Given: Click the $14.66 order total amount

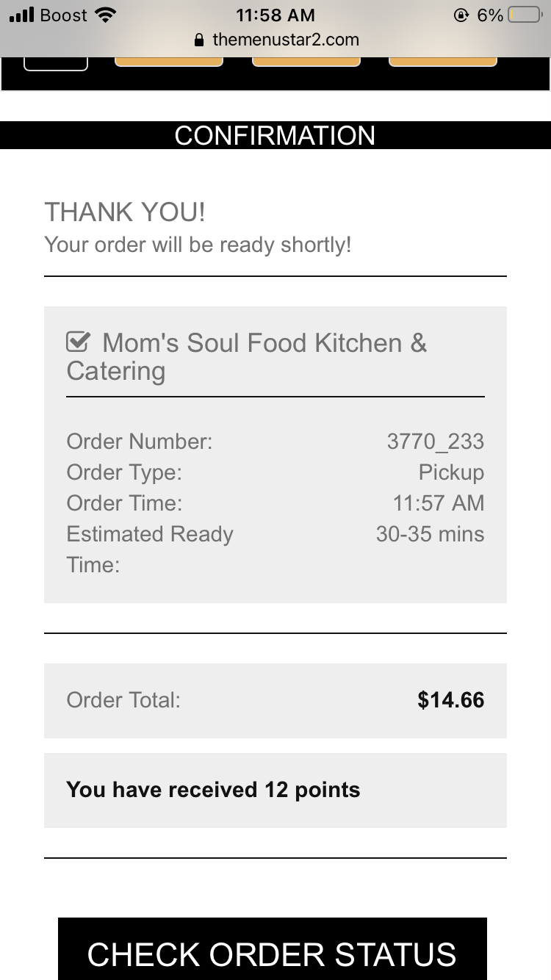Looking at the screenshot, I should (450, 700).
